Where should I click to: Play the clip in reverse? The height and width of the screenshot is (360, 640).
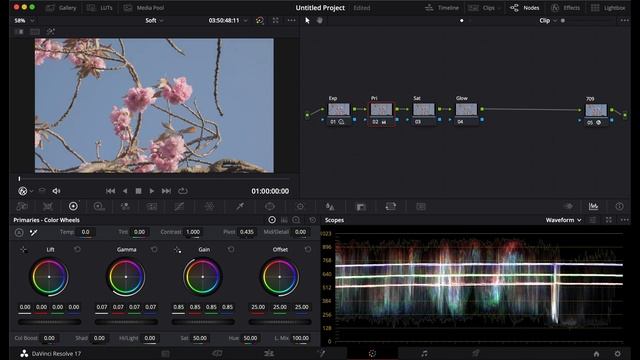(125, 191)
